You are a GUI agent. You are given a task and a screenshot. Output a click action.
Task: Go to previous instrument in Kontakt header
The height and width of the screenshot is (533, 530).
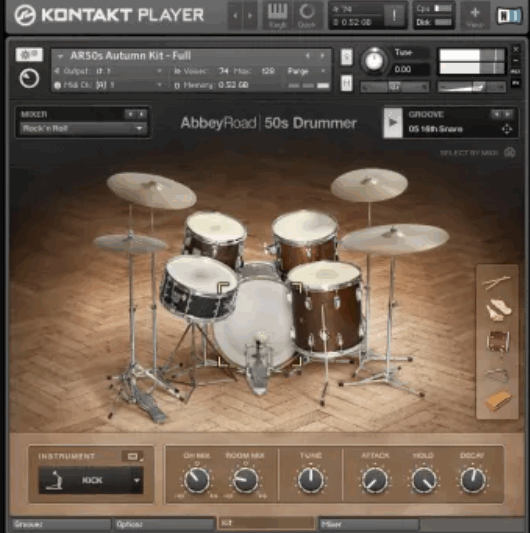tap(235, 15)
